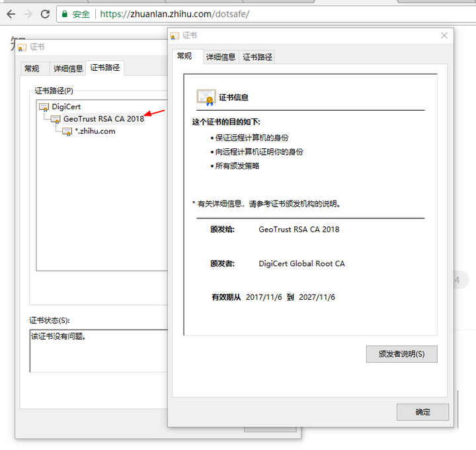Select 证书路径 tab in back certificate window
476x450 pixels.
coord(104,67)
